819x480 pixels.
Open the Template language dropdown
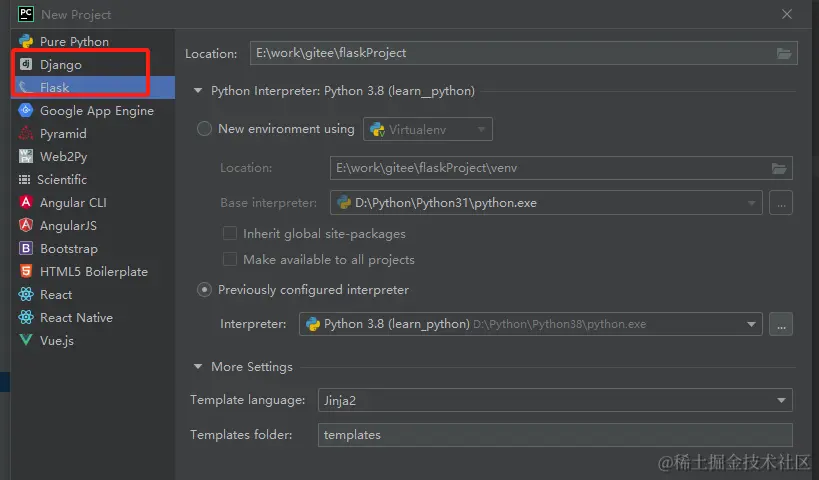[555, 400]
